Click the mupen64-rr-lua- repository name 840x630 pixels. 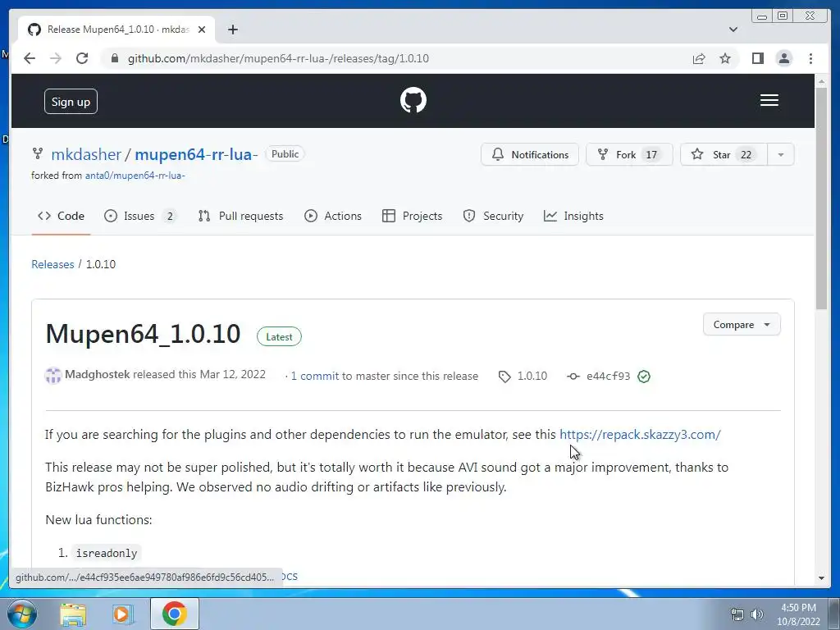tap(196, 154)
